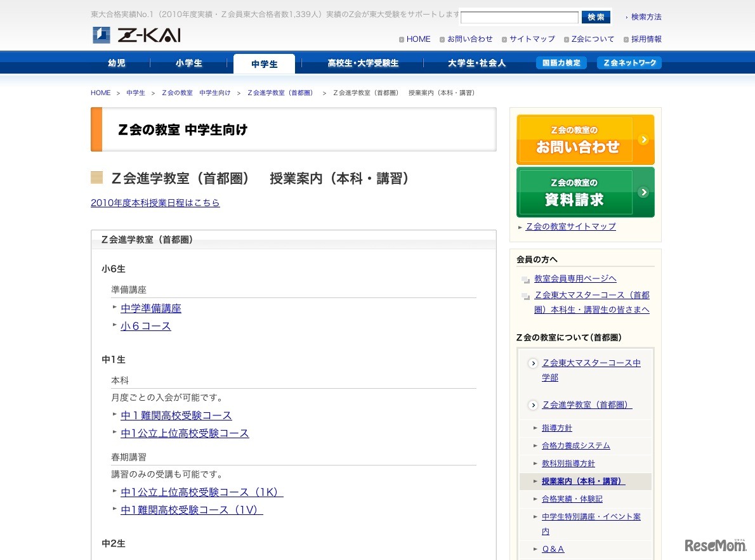
Task: Open the orange お問い合わせ banner
Action: click(584, 139)
